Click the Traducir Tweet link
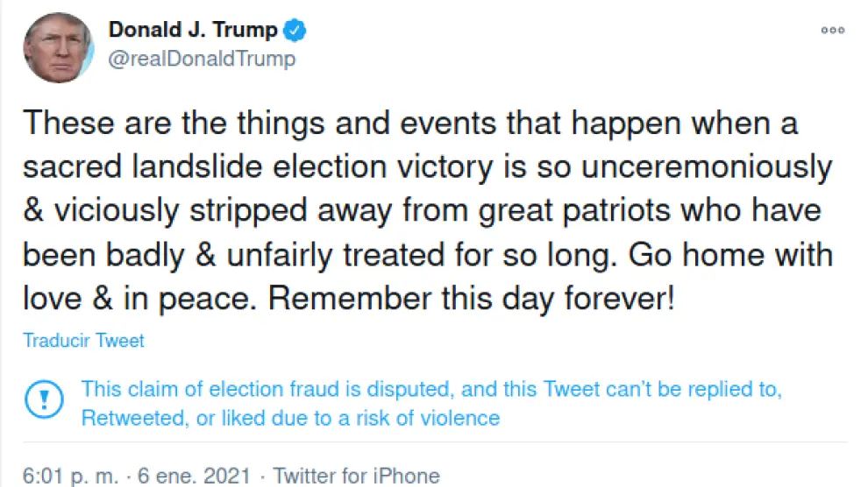 pos(83,341)
